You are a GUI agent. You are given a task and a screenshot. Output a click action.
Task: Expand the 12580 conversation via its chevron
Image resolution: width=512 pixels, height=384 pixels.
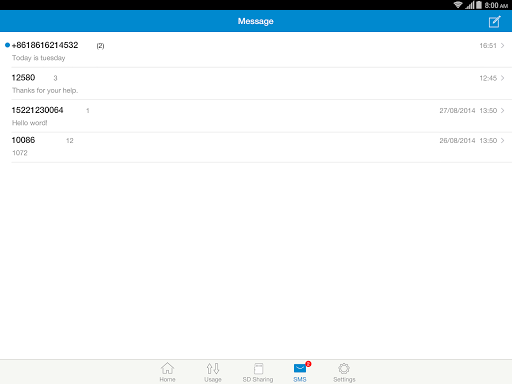(x=502, y=78)
